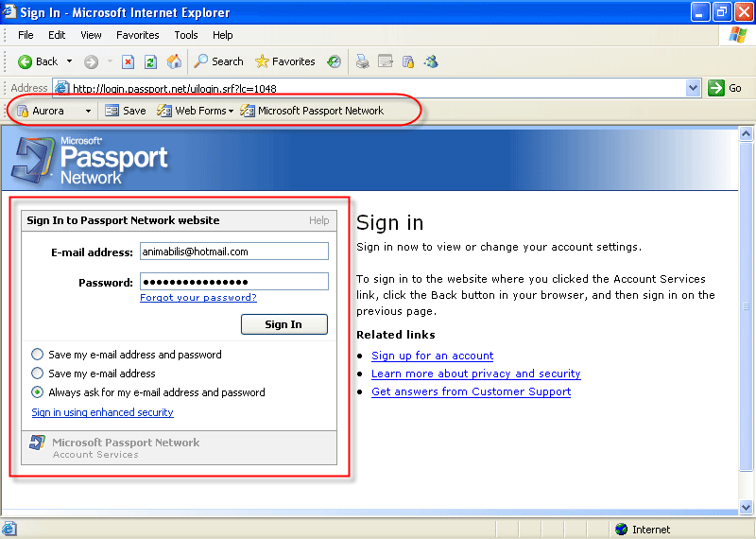Open Learn more about privacy and security
The width and height of the screenshot is (756, 539).
(476, 374)
